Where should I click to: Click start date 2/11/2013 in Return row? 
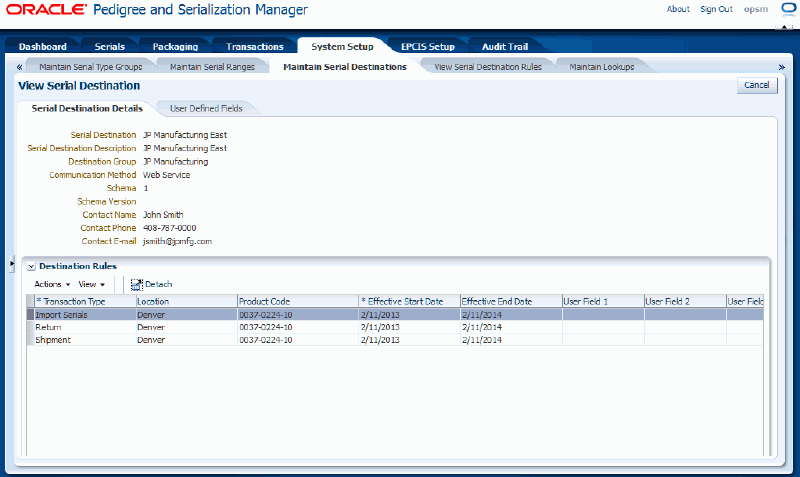tap(380, 327)
